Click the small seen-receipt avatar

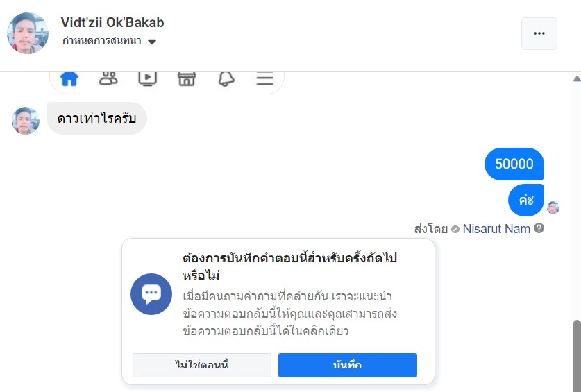pyautogui.click(x=553, y=207)
